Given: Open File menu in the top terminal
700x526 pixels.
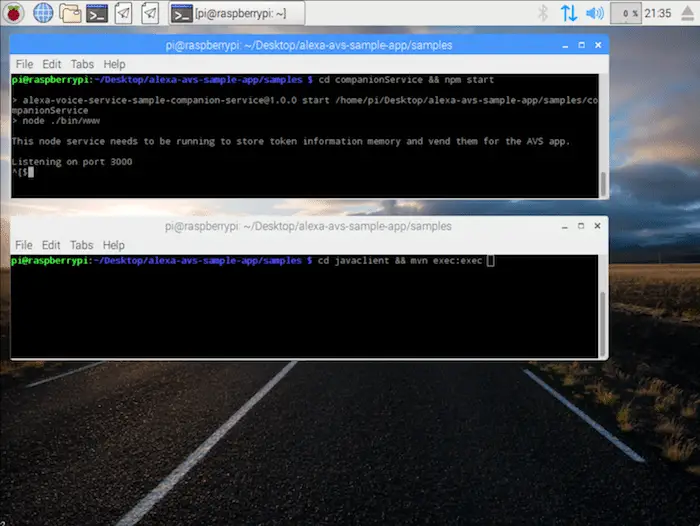Looking at the screenshot, I should 24,64.
